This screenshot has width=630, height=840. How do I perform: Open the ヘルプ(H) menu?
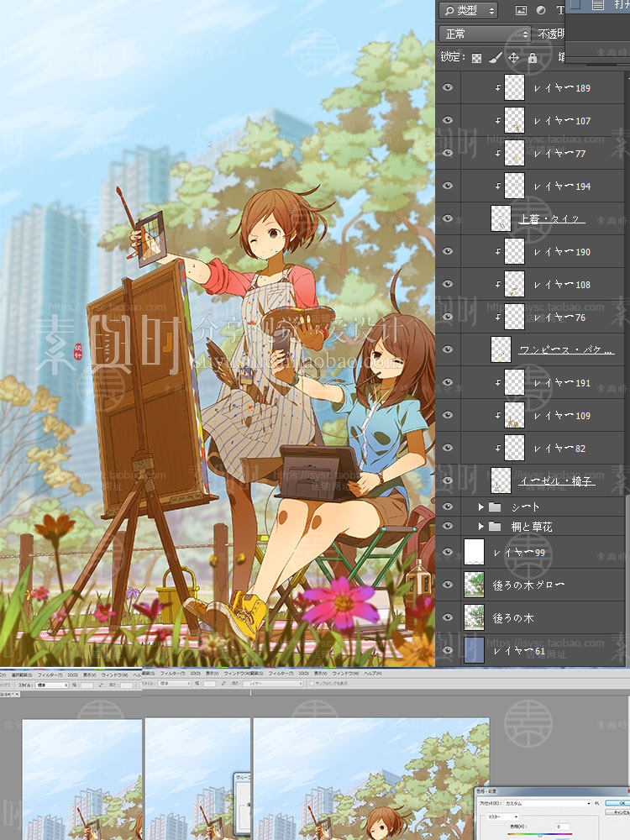pos(373,674)
